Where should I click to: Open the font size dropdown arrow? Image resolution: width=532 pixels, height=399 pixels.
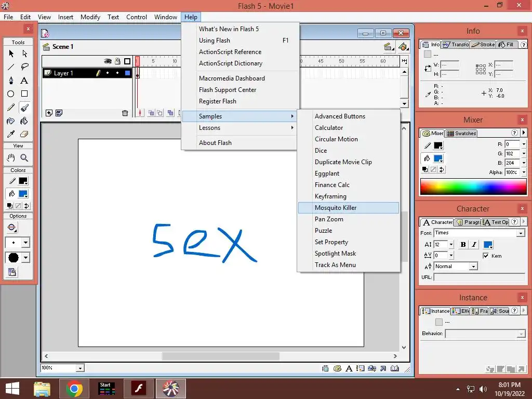tap(451, 245)
